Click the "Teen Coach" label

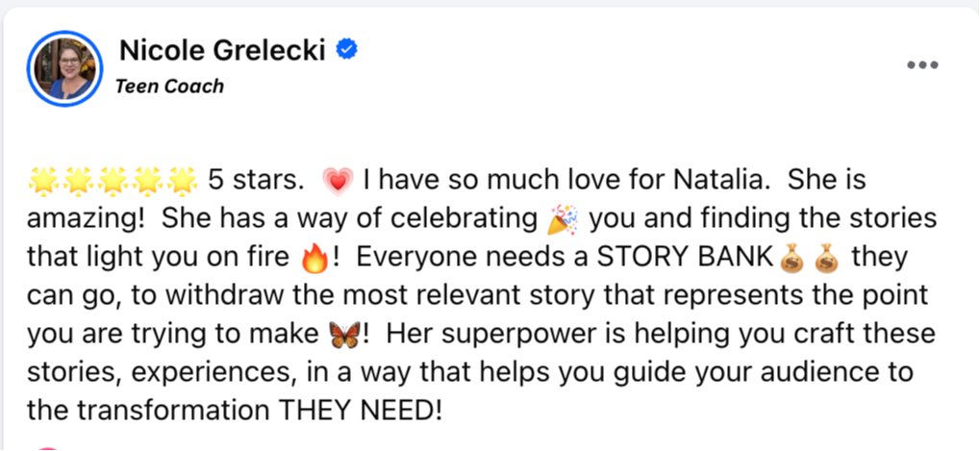(169, 87)
